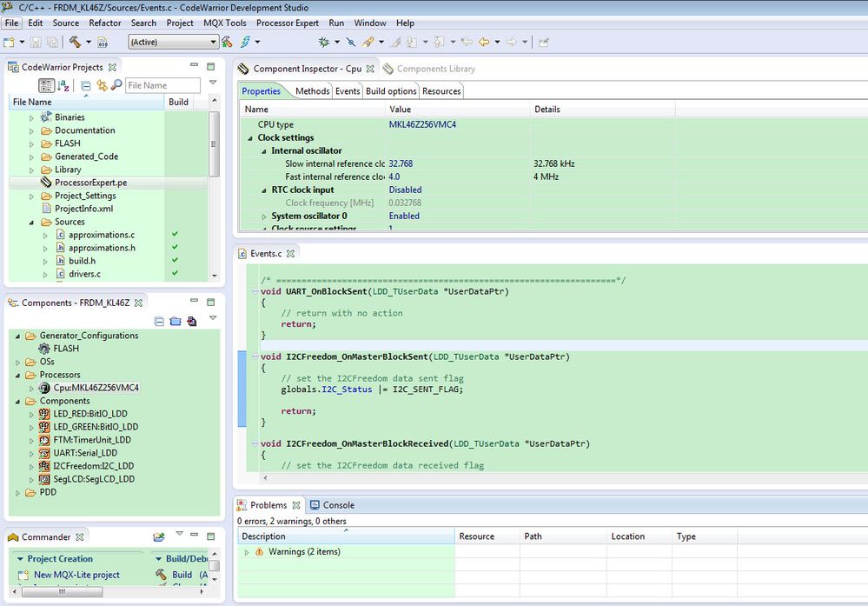Click the Commander panel horizontal scrollbar

coord(61,591)
